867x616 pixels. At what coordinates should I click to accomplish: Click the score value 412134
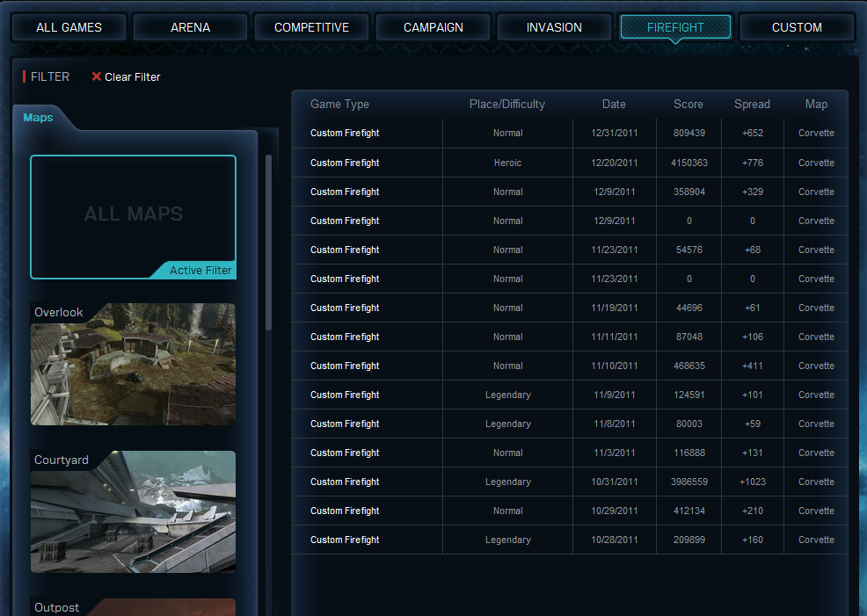689,511
